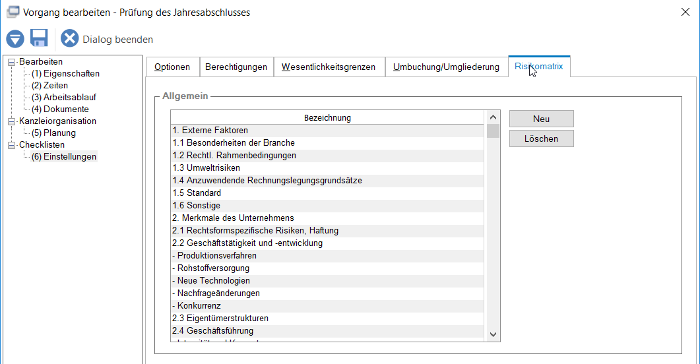
Task: Click the list scrollbar thumb
Action: click(493, 131)
